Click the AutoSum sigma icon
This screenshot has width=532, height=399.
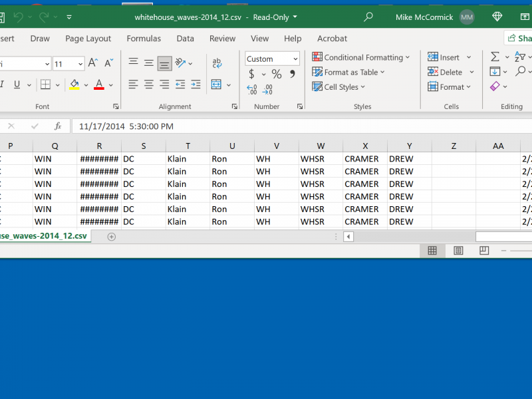coord(495,57)
